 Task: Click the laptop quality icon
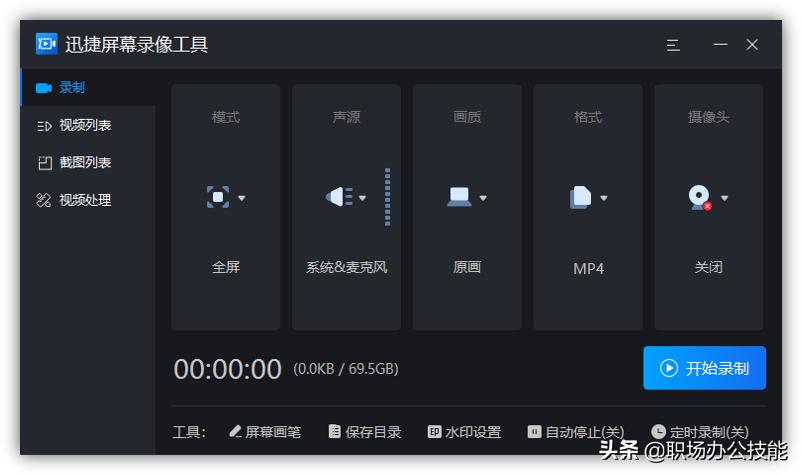tap(459, 197)
